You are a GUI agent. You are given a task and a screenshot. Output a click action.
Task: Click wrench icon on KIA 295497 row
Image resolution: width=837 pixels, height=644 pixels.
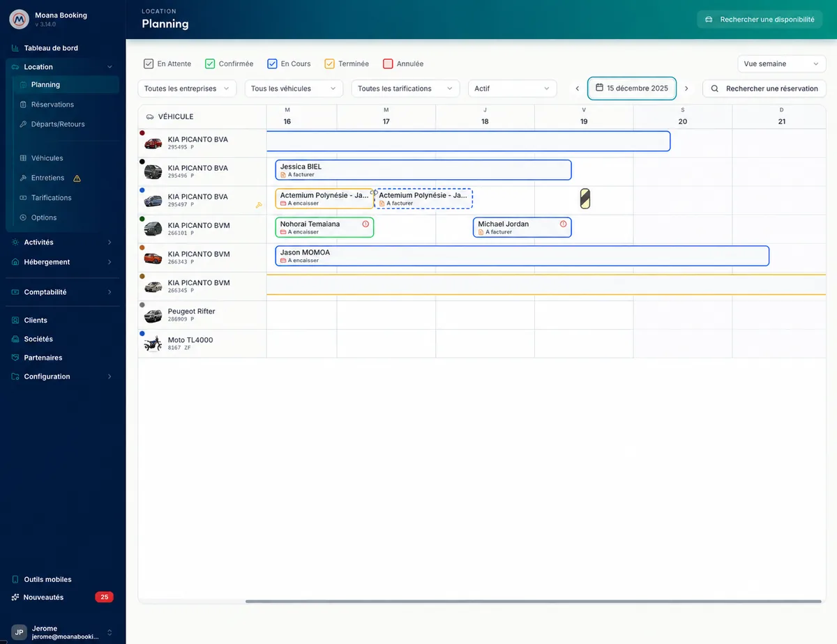point(259,205)
